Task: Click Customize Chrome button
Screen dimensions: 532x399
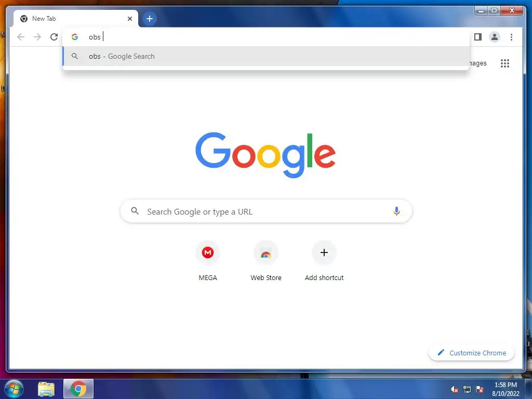Action: 472,353
